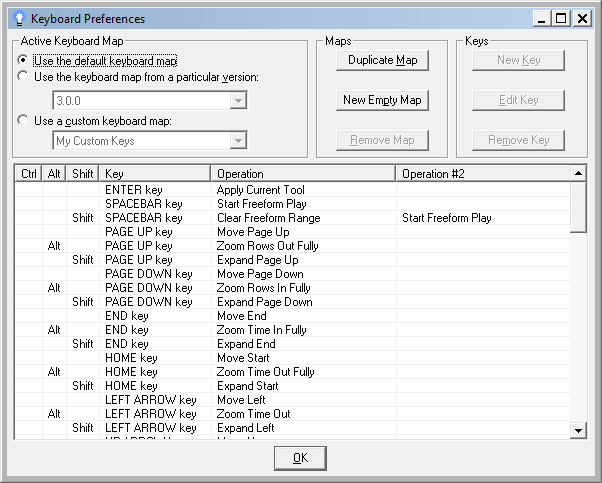
Task: Sort by the Operation #2 column header
Action: [x=483, y=174]
